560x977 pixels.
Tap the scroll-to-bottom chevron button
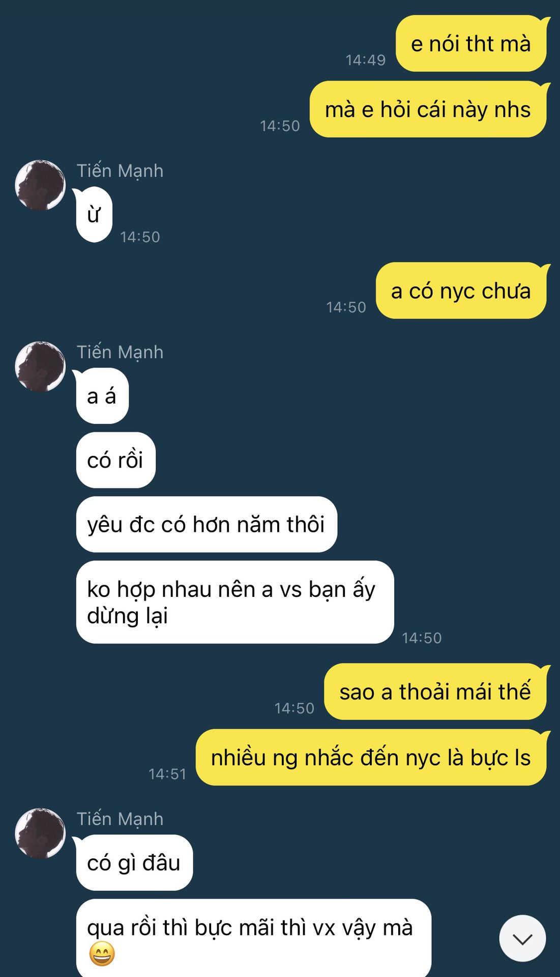[522, 938]
